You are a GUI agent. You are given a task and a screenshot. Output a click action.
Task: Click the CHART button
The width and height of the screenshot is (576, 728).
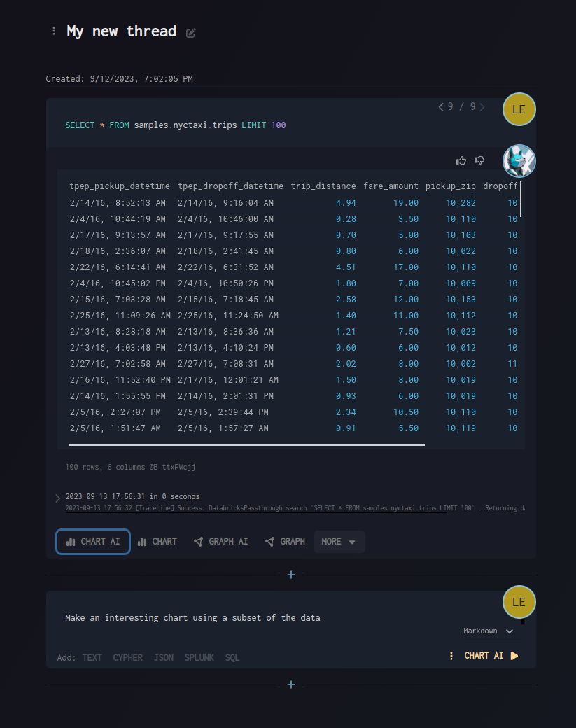tap(157, 542)
